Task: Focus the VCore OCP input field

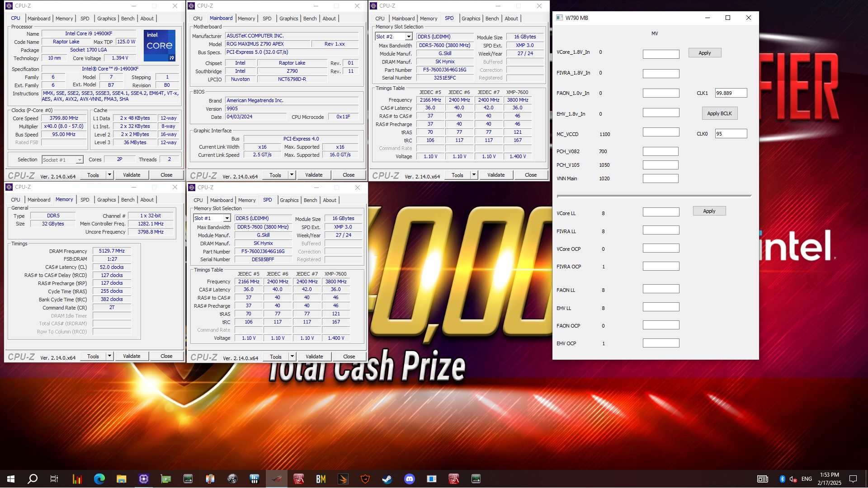Action: coord(661,248)
